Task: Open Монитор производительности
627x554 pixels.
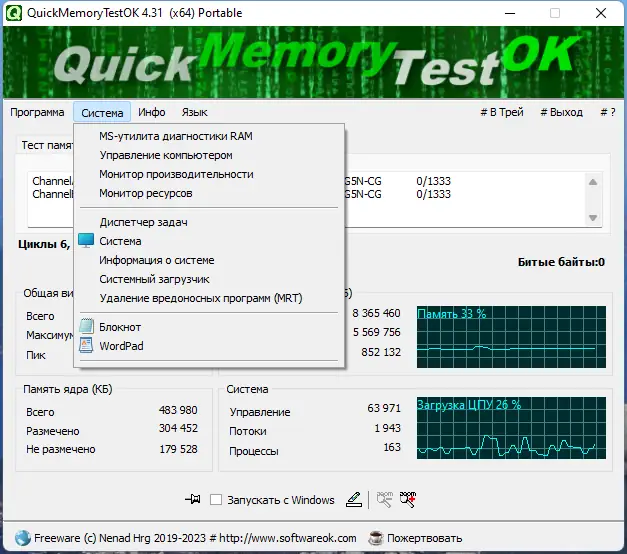Action: 209,174
